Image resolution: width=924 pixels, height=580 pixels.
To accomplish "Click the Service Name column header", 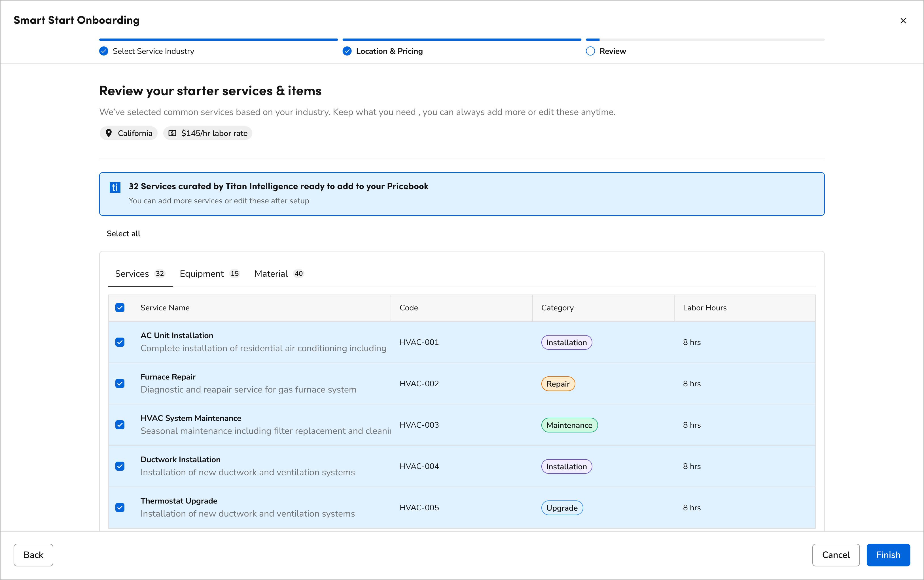I will pos(165,308).
